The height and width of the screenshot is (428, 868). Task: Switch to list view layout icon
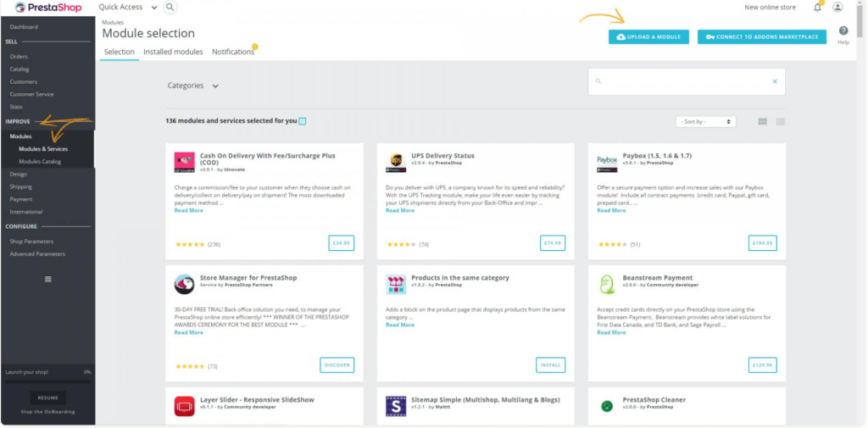coord(780,121)
